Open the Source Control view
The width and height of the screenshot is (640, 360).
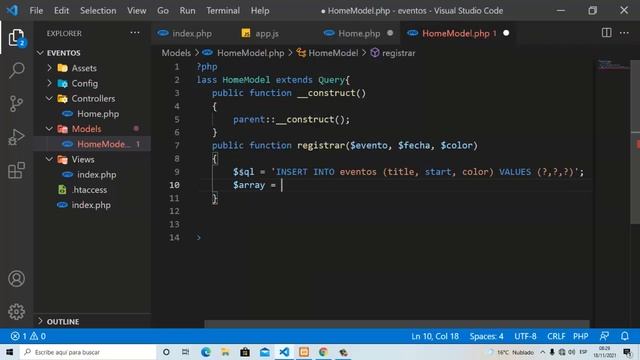16,104
